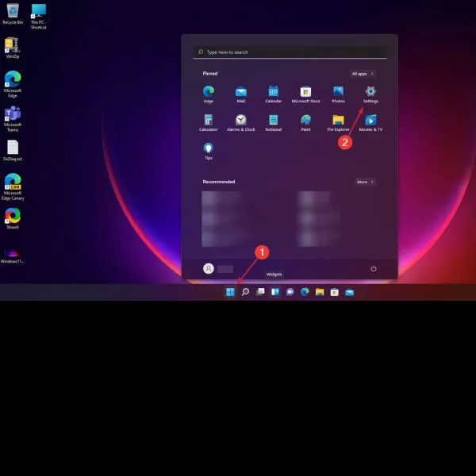The height and width of the screenshot is (476, 476).
Task: Expand the All apps list
Action: coord(363,74)
